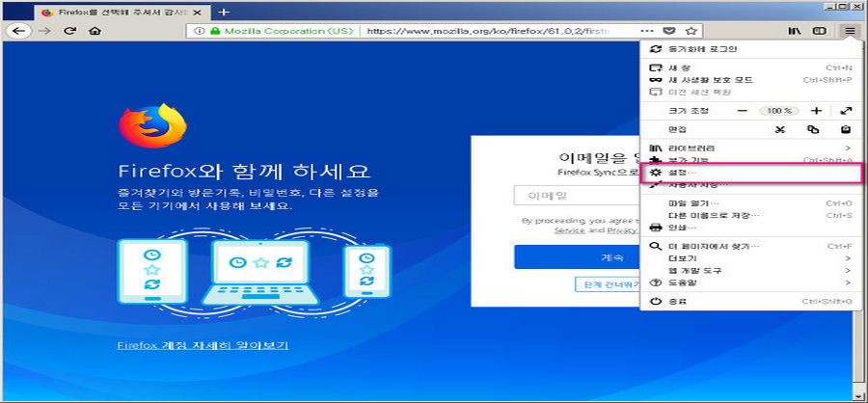Click the zoom in plus button in menu

tap(816, 111)
